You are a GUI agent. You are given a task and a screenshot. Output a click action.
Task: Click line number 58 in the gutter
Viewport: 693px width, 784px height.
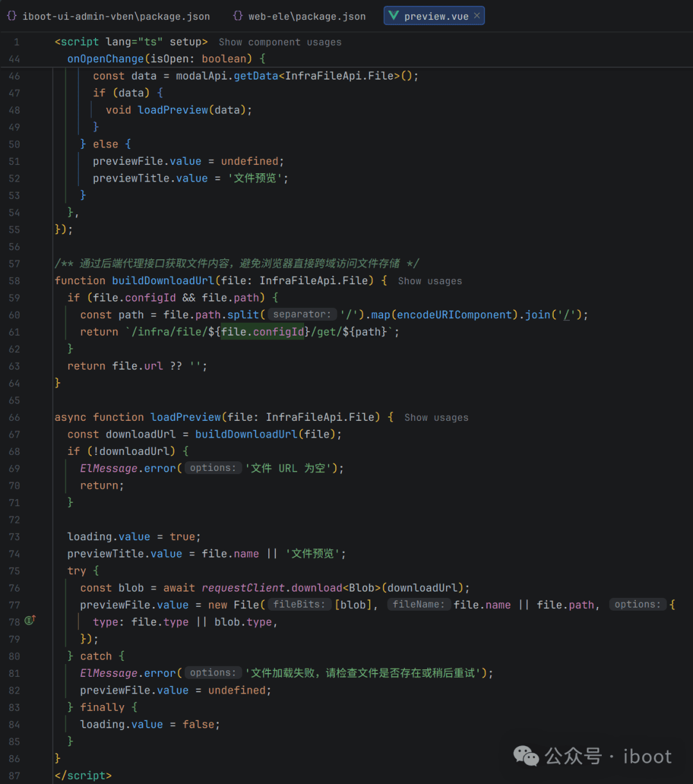coord(14,281)
